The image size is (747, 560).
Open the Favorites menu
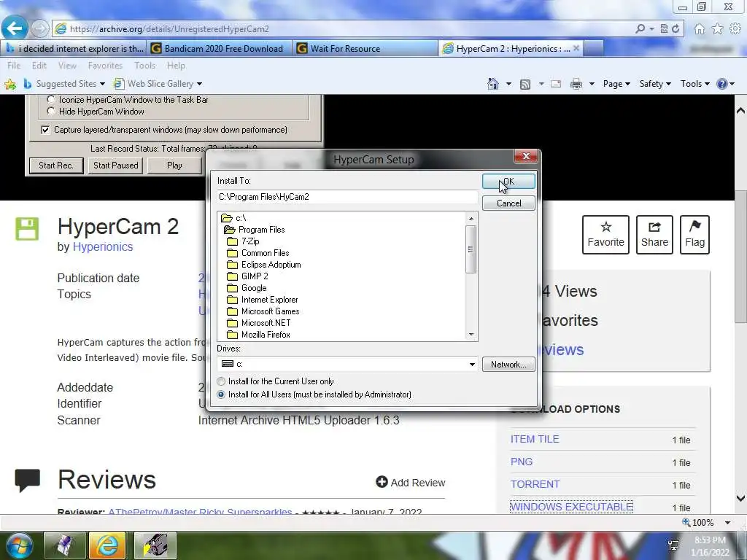(x=105, y=66)
